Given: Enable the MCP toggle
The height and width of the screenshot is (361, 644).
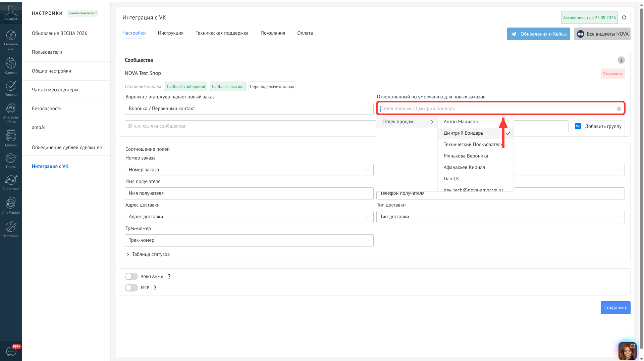Looking at the screenshot, I should (x=131, y=288).
